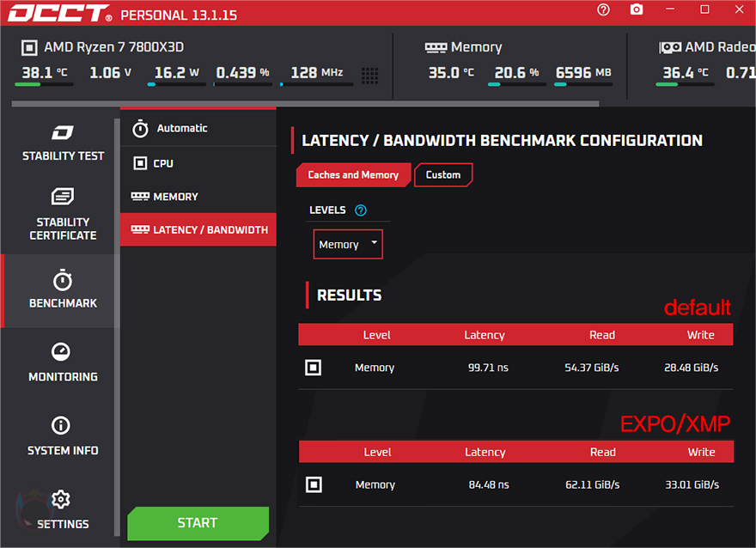Click the Latency column header in default table
This screenshot has height=548, width=756.
pyautogui.click(x=485, y=335)
